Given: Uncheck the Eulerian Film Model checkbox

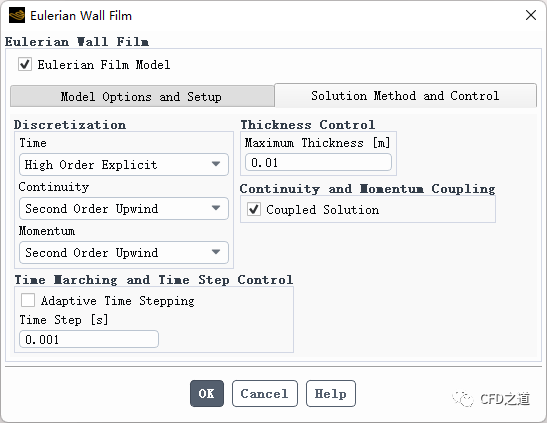Looking at the screenshot, I should coord(25,65).
